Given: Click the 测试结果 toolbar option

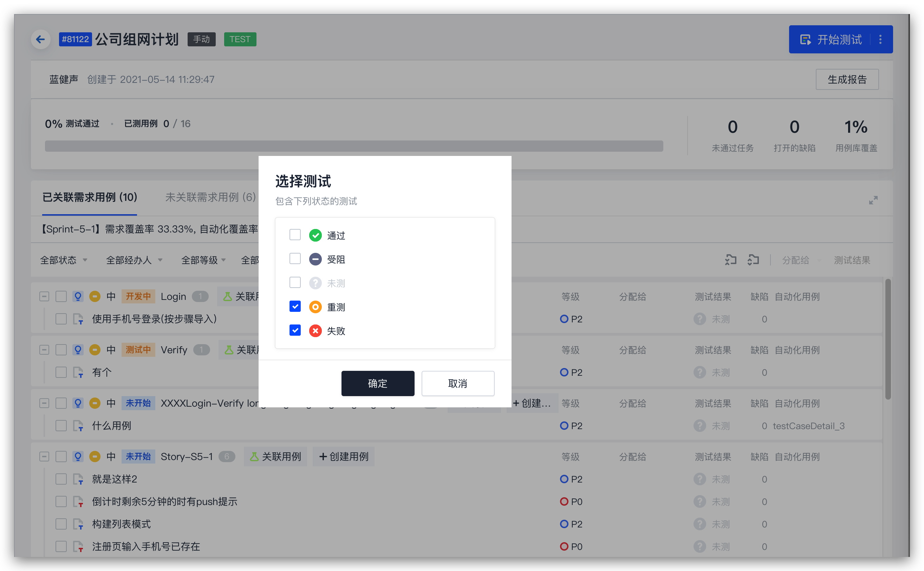Looking at the screenshot, I should 852,260.
